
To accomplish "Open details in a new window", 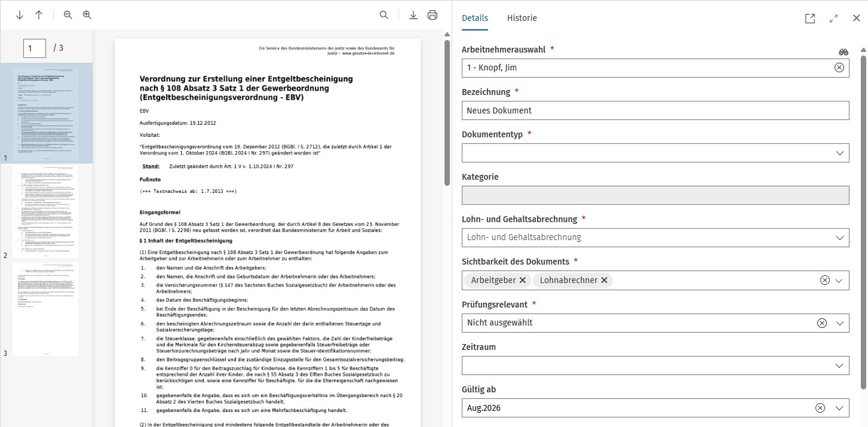I will click(810, 19).
